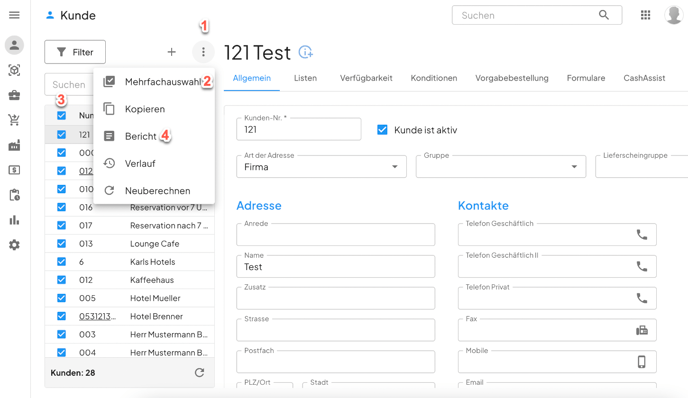Click phone icon in Telefon Geschäftlich field
688x398 pixels.
(641, 235)
